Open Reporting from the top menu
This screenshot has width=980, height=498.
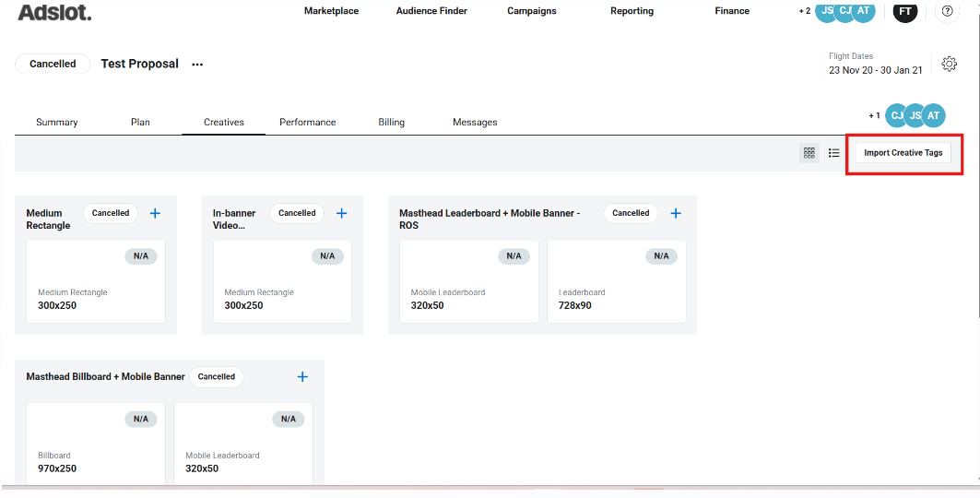coord(632,11)
